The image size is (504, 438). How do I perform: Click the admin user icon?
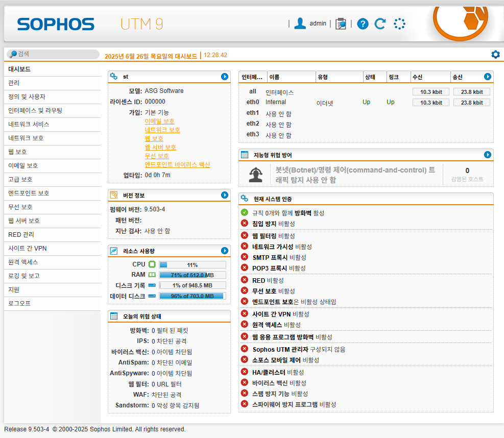click(300, 23)
